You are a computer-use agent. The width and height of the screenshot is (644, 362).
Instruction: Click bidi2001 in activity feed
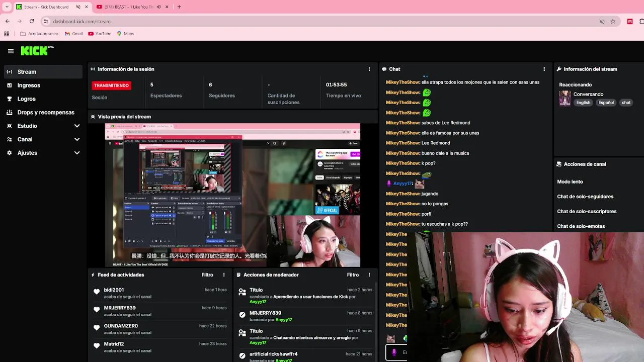pyautogui.click(x=114, y=290)
